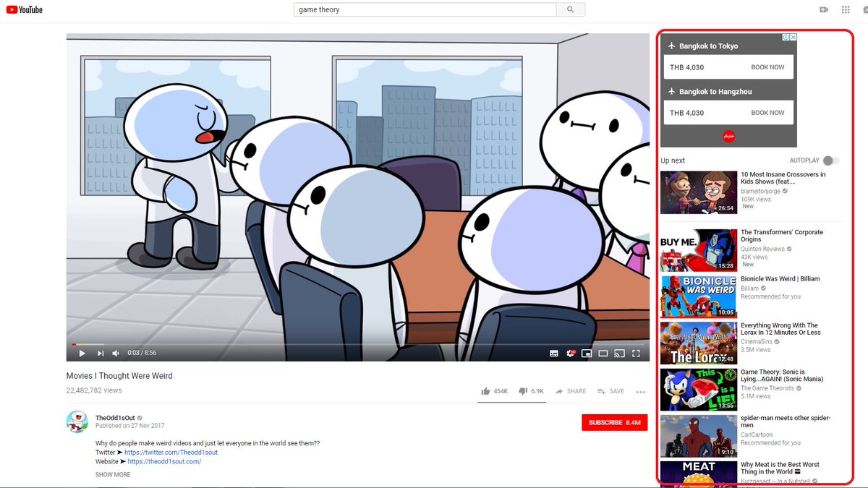Mute the player volume speaker icon

(x=116, y=353)
